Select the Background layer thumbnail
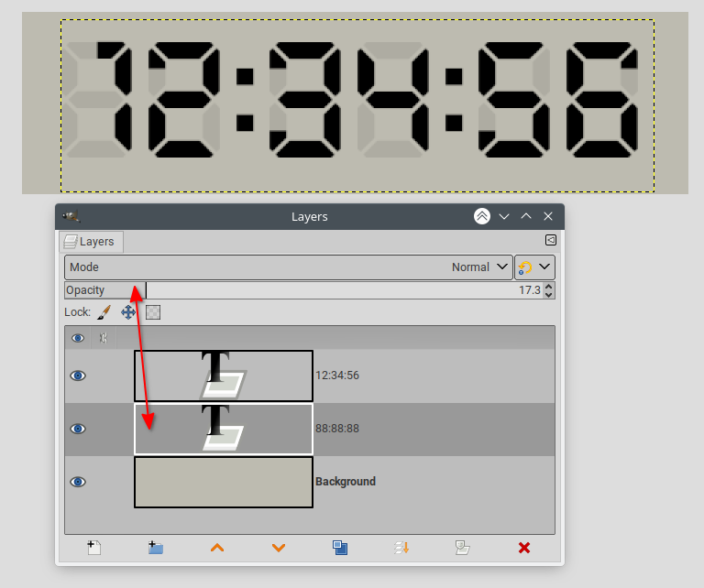This screenshot has width=704, height=588. tap(224, 482)
